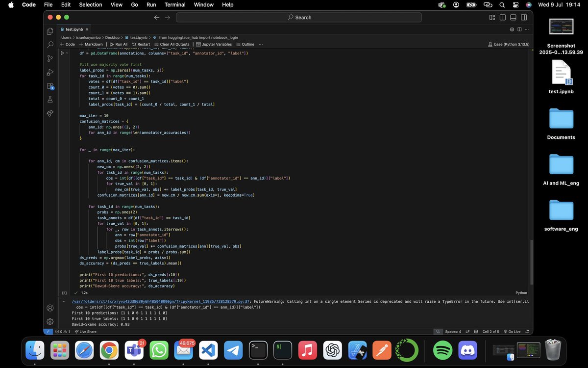Screen dimensions: 588x368
Task: Launch Spotify from the Dock
Action: (443, 350)
